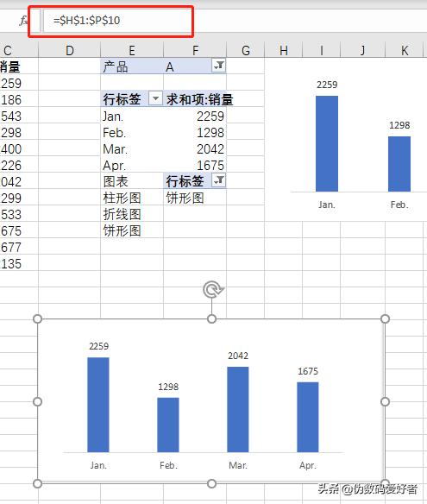Click the 饼形图 cell under the 行标签 filter
The height and width of the screenshot is (504, 427).
click(x=195, y=198)
